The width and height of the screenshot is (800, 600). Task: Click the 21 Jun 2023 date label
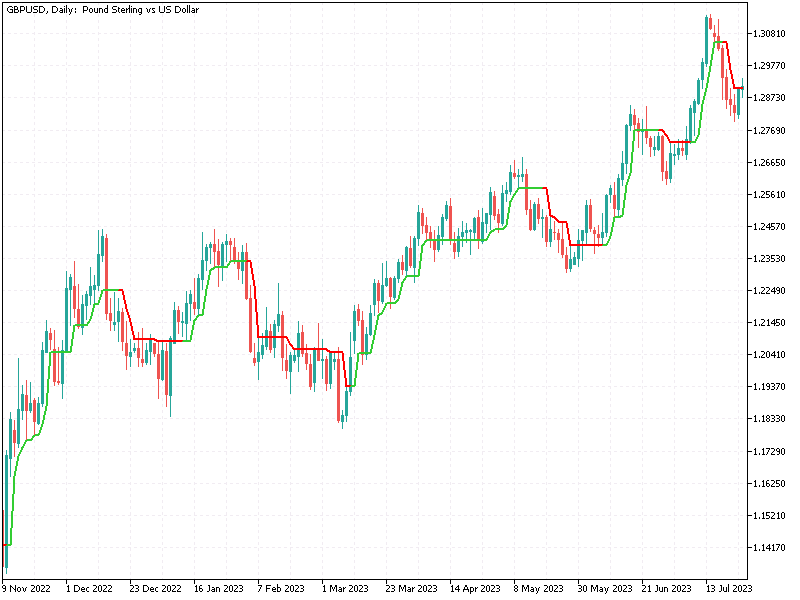(666, 589)
